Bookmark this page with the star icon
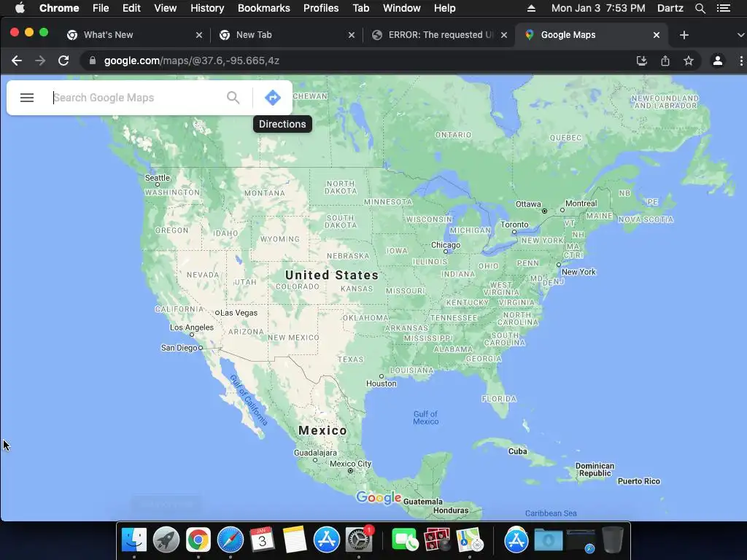 [689, 61]
